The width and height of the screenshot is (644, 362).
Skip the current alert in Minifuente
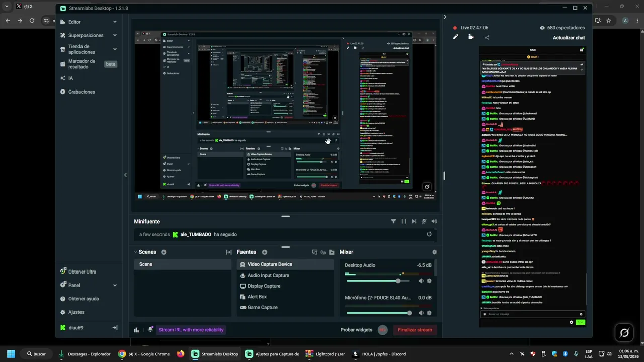pyautogui.click(x=414, y=221)
